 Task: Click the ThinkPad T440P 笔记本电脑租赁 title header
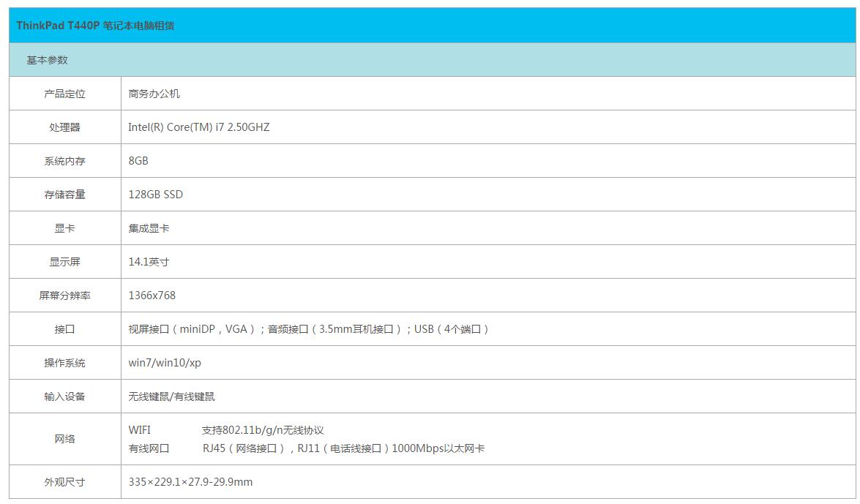pos(95,26)
